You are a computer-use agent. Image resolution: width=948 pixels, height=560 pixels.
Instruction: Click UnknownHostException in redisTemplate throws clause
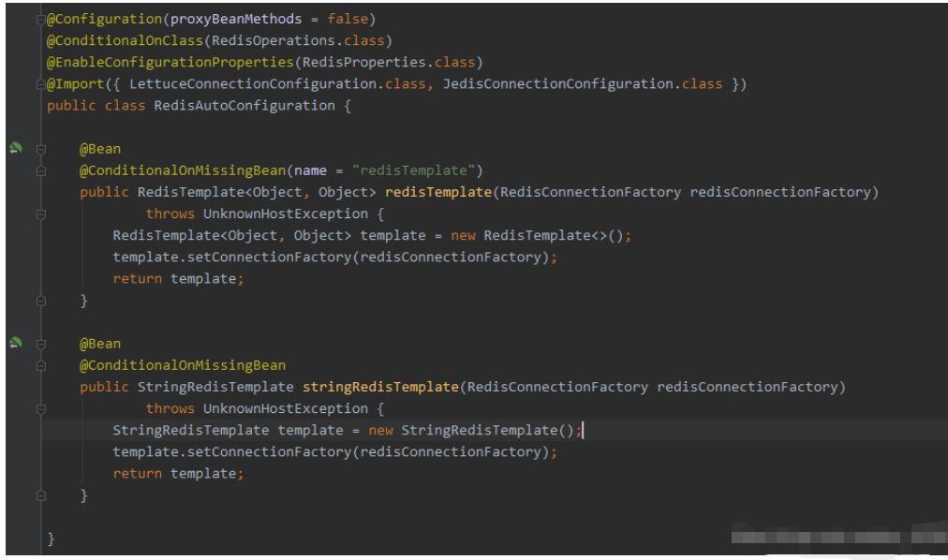coord(286,214)
